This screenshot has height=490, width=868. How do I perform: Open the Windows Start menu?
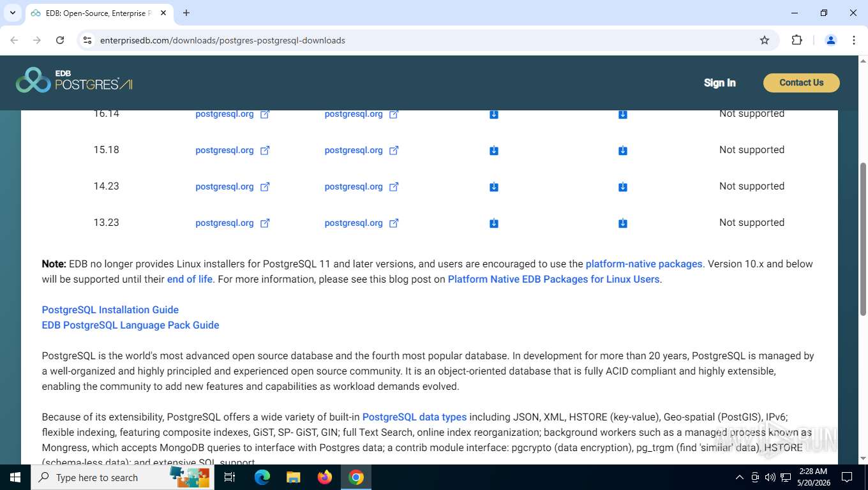15,477
